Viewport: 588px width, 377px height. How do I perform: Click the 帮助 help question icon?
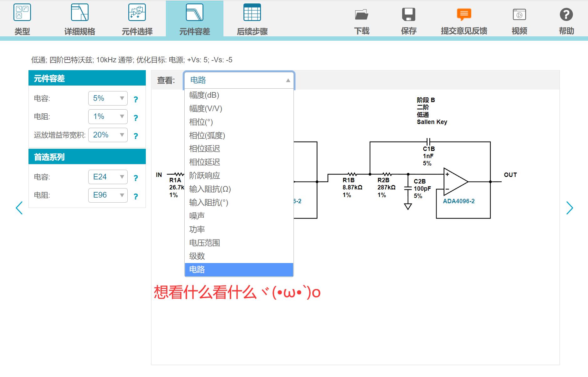pos(566,14)
